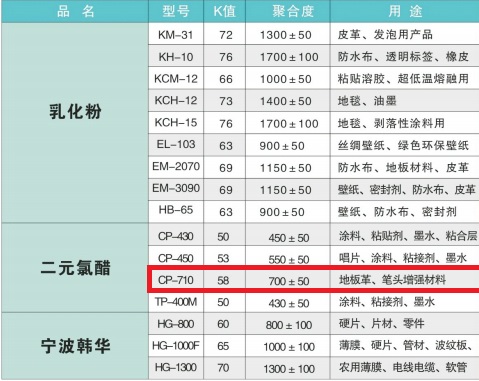
Task: Select model cell KM-31
Action: click(176, 34)
